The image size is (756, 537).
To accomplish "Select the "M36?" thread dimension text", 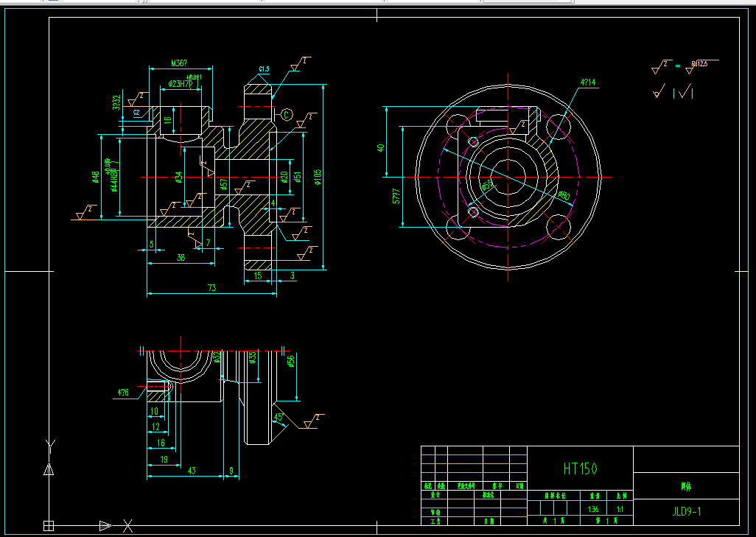I will coord(179,63).
